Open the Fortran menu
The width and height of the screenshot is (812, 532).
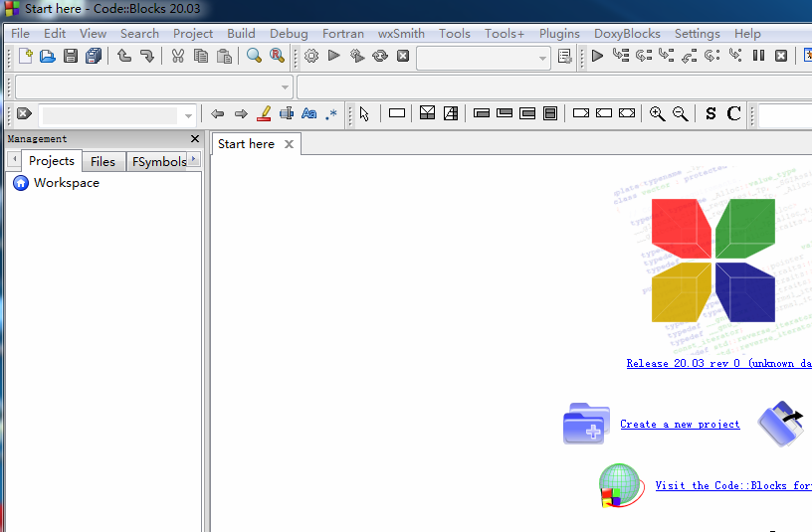(x=343, y=34)
